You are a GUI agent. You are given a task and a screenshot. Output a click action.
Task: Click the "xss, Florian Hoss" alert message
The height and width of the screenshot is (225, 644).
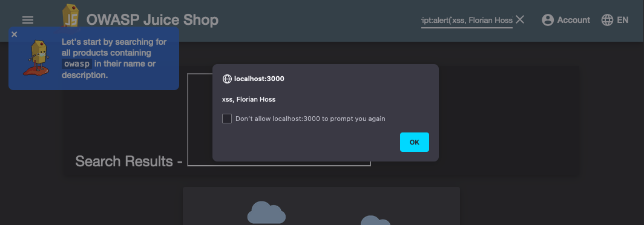point(249,99)
